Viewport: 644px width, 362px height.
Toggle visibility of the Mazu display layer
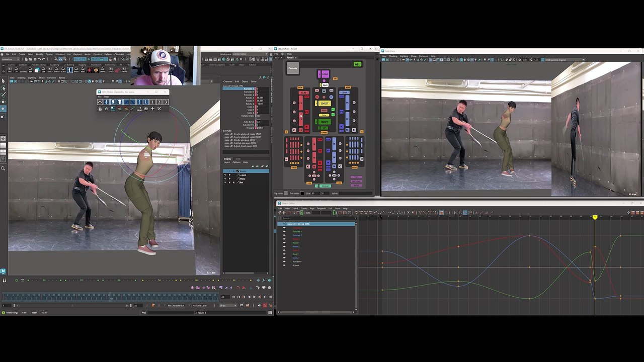click(225, 178)
